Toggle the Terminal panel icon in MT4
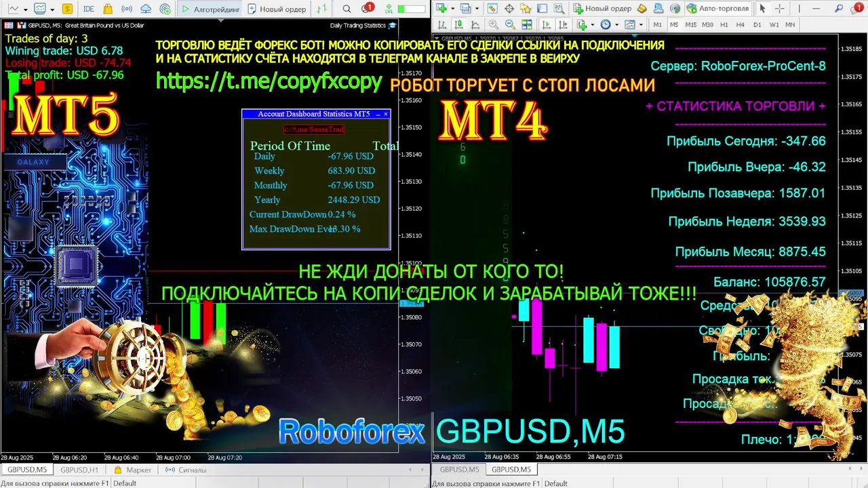The image size is (868, 488). [x=542, y=9]
